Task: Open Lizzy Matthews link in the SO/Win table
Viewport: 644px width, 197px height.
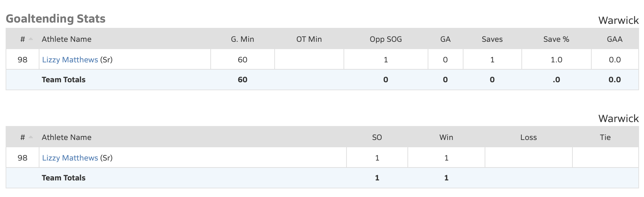Action: (70, 158)
